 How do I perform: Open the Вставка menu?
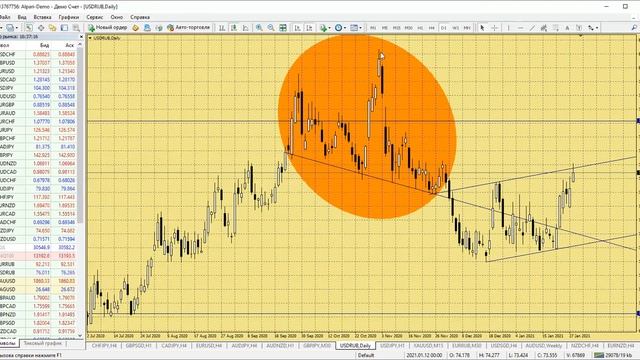pos(42,17)
